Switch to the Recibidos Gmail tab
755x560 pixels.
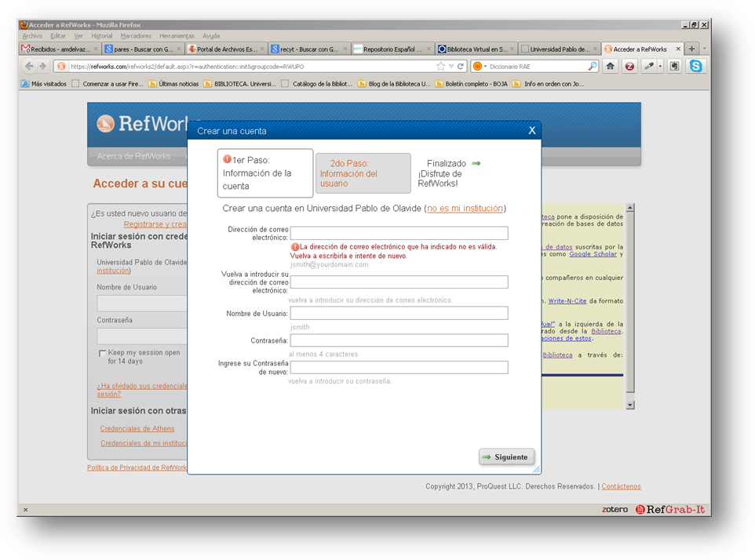click(59, 49)
